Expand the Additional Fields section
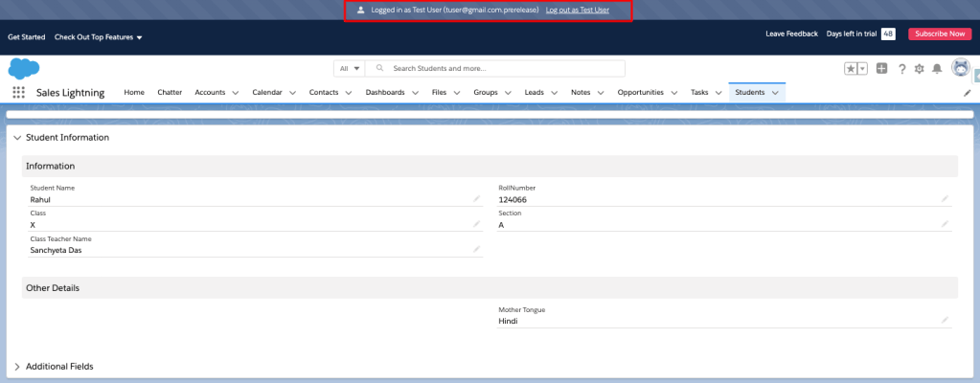This screenshot has height=383, width=980. tap(17, 367)
